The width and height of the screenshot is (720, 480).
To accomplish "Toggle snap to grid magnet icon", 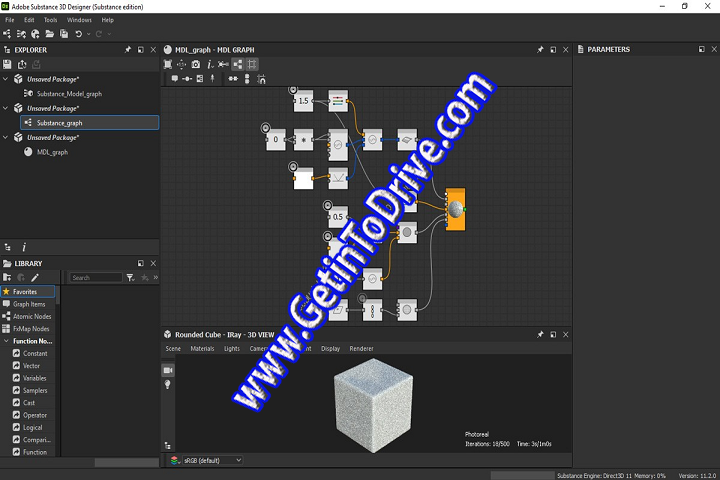I will tap(261, 79).
